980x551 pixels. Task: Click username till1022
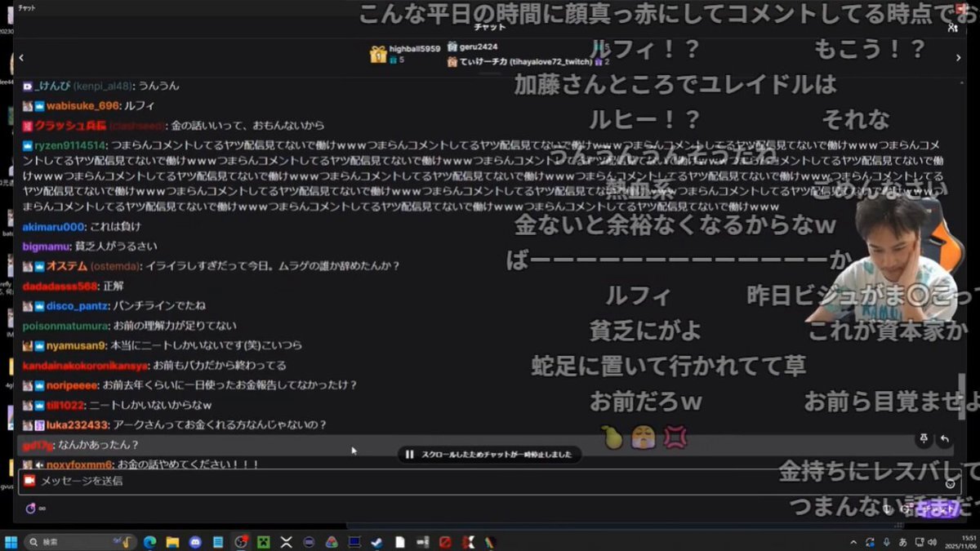point(67,405)
